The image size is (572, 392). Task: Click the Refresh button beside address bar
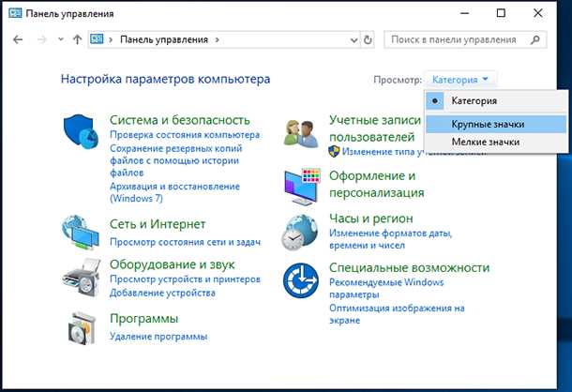pyautogui.click(x=368, y=39)
